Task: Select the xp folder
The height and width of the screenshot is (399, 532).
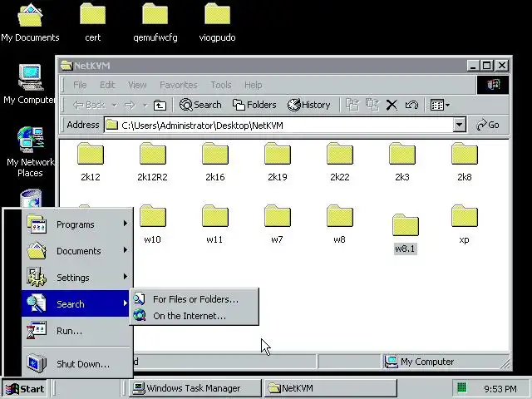Action: tap(465, 224)
